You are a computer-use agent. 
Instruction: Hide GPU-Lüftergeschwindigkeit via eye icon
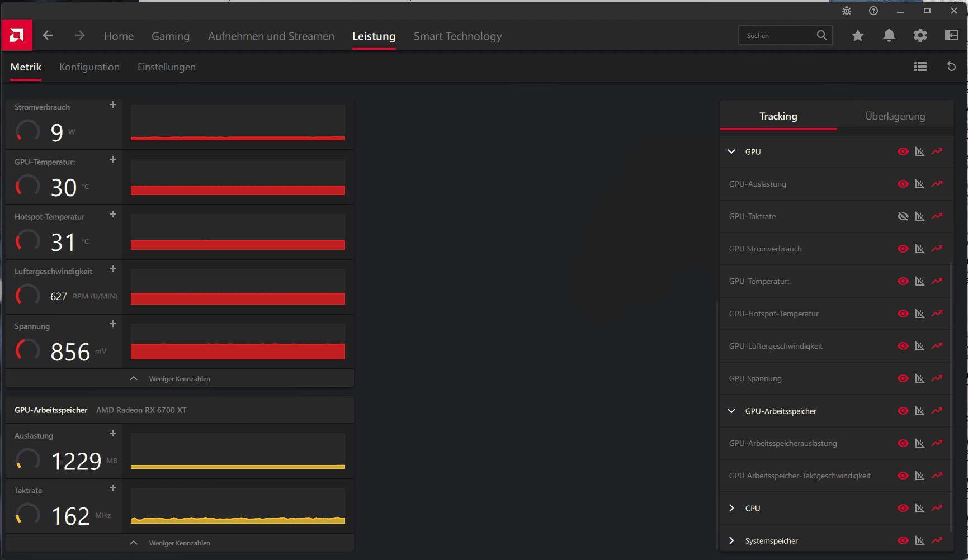pyautogui.click(x=903, y=346)
